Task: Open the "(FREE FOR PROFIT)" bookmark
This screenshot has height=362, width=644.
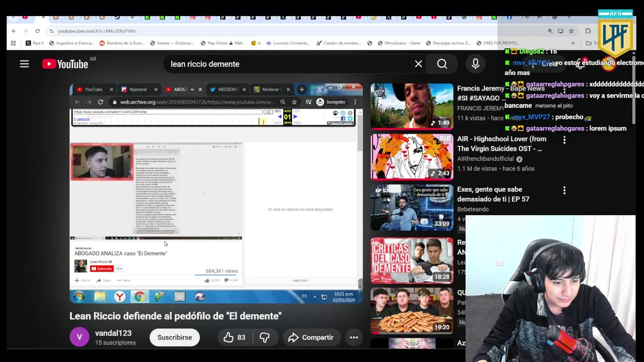Action: coord(498,43)
